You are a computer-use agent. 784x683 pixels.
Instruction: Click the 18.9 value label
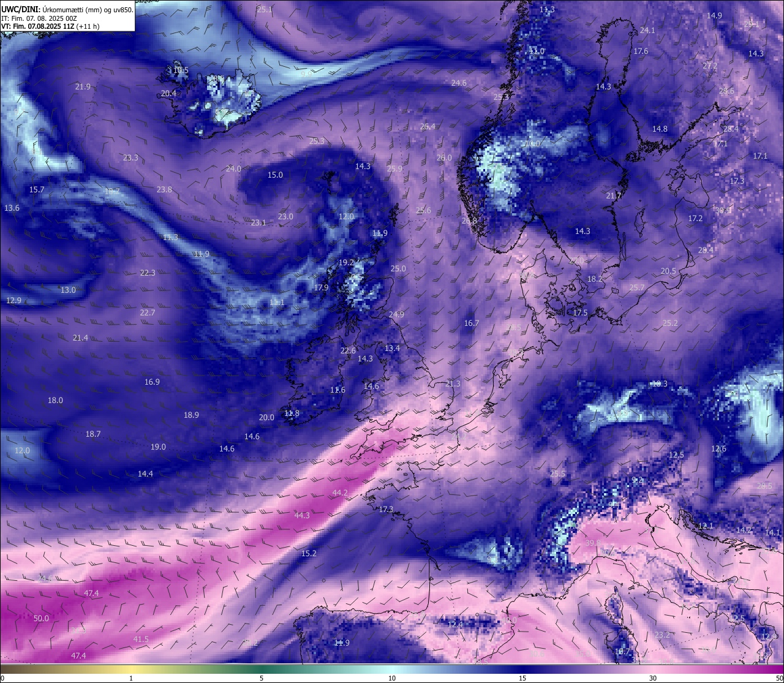point(191,415)
